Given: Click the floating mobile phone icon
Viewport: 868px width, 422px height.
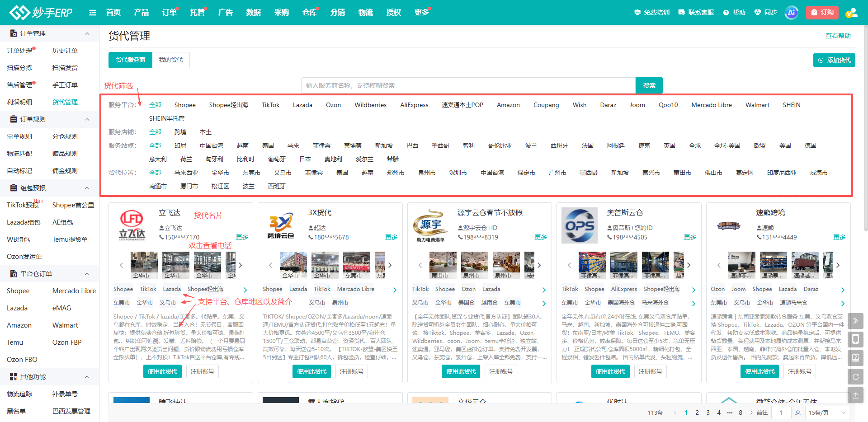Looking at the screenshot, I should point(855,339).
